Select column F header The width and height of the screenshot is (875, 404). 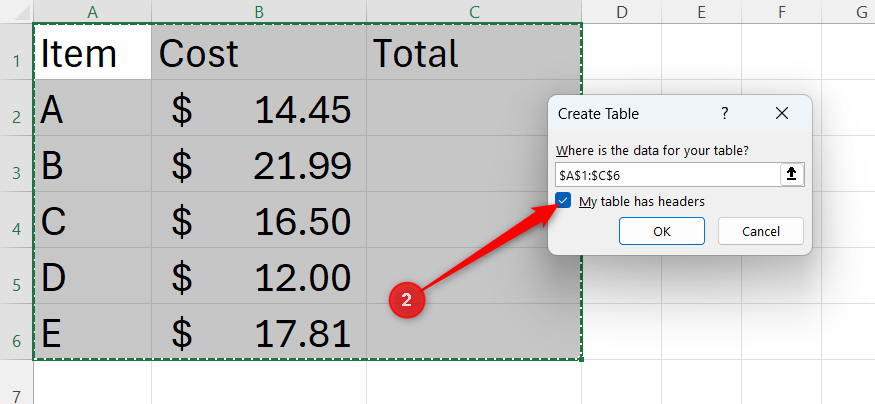(781, 12)
